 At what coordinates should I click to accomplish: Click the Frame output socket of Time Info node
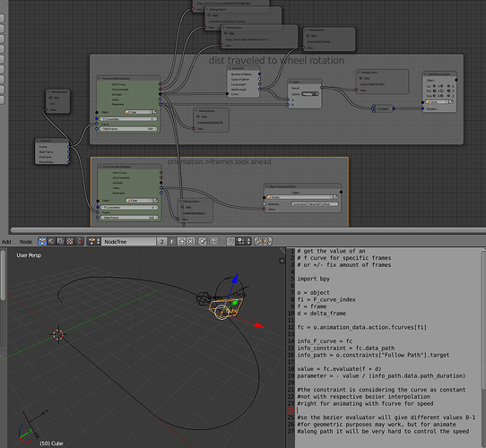tap(69, 147)
